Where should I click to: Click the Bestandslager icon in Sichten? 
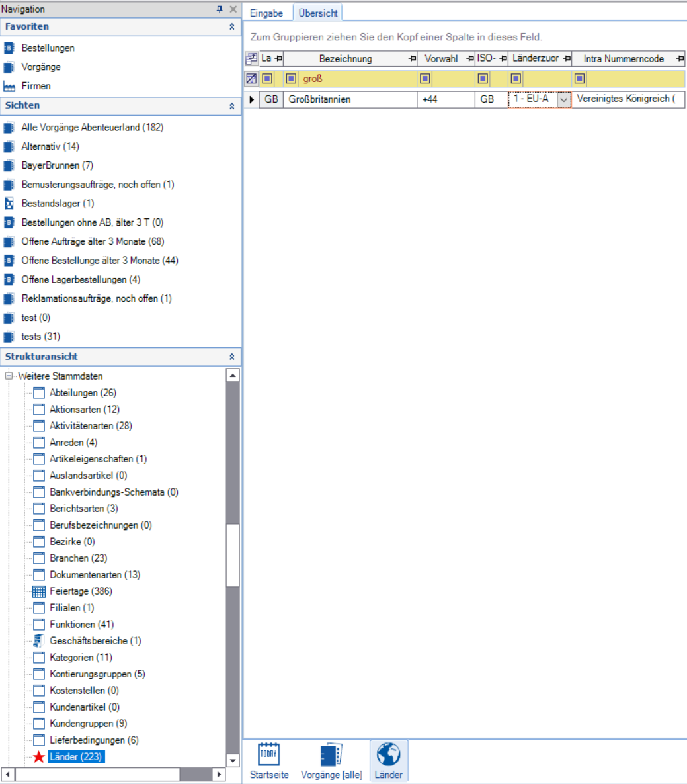tap(9, 204)
